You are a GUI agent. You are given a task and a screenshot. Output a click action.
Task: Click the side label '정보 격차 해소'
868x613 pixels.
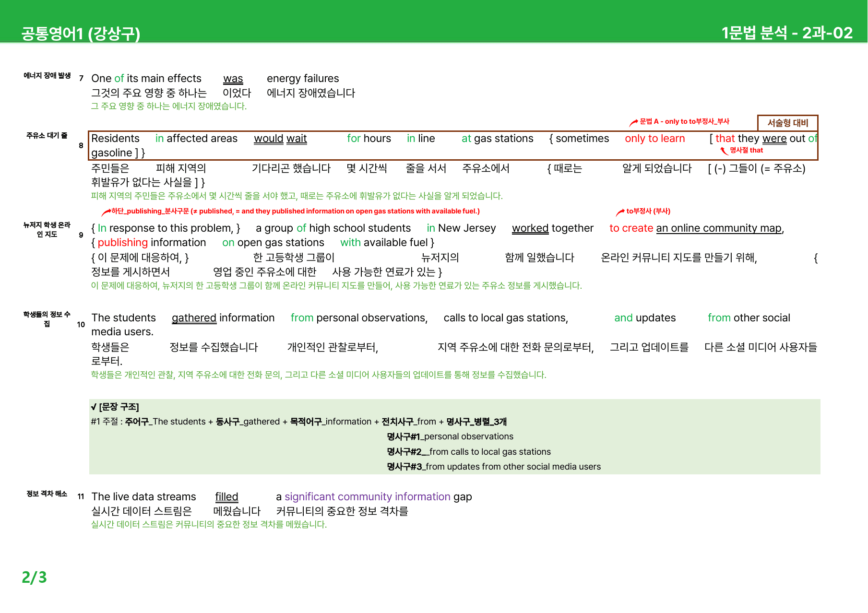pyautogui.click(x=47, y=494)
